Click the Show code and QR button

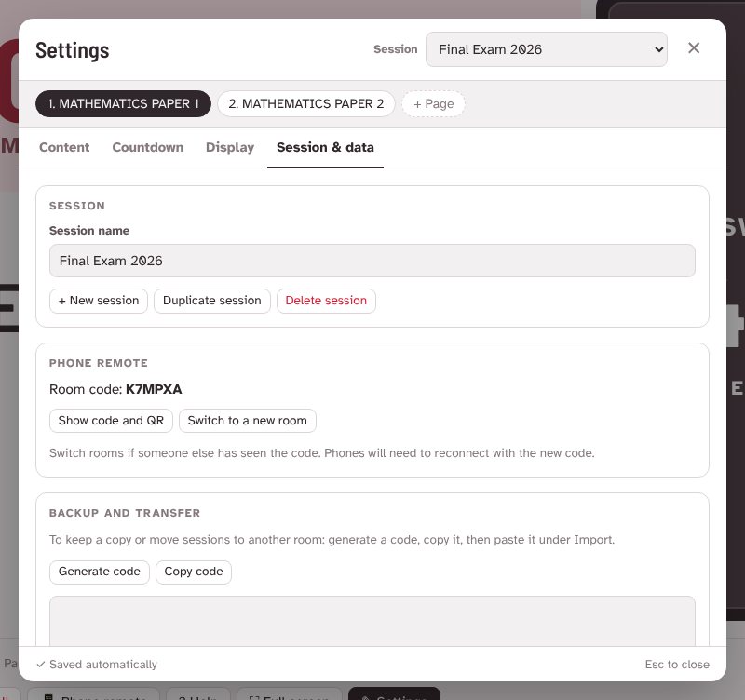point(111,421)
